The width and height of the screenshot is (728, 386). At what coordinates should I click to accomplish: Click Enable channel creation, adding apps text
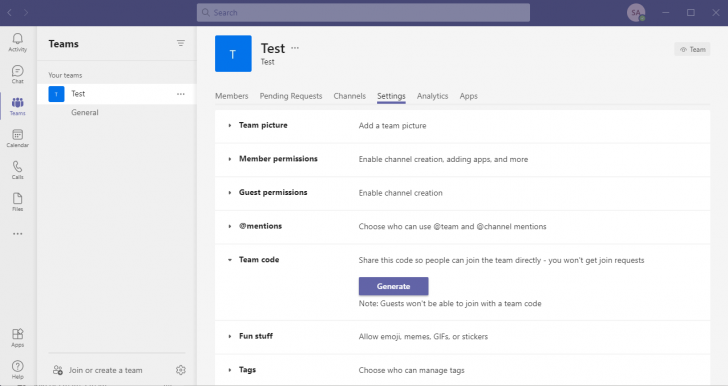click(443, 159)
